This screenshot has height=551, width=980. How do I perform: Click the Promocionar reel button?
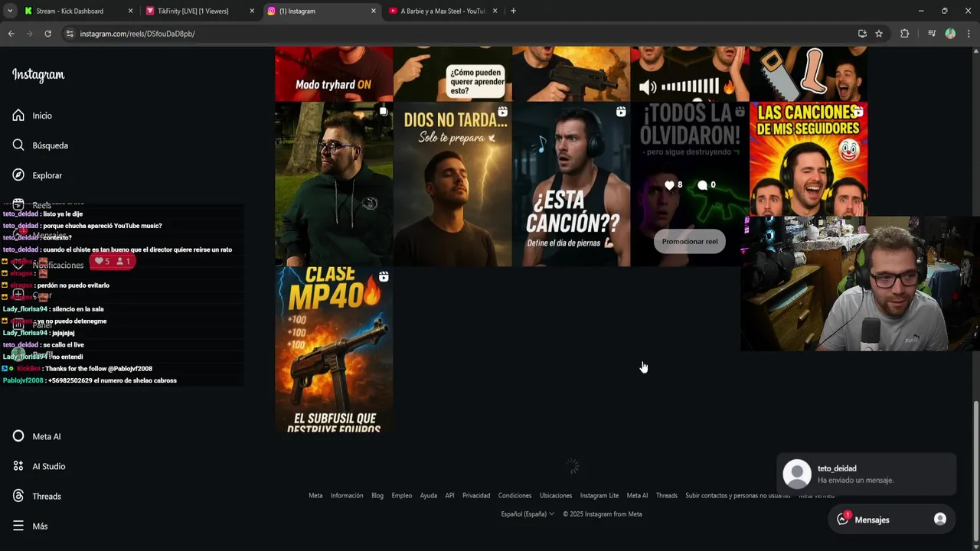coord(690,242)
